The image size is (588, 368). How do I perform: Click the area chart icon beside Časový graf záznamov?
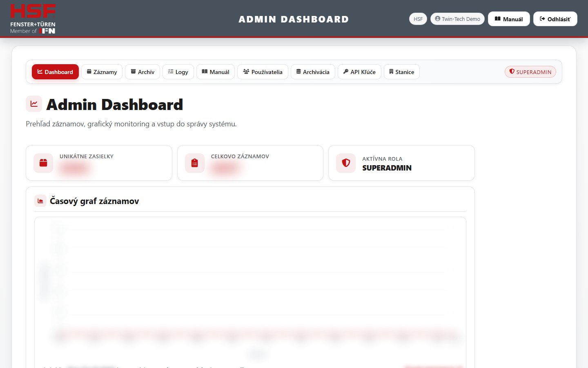click(x=40, y=201)
